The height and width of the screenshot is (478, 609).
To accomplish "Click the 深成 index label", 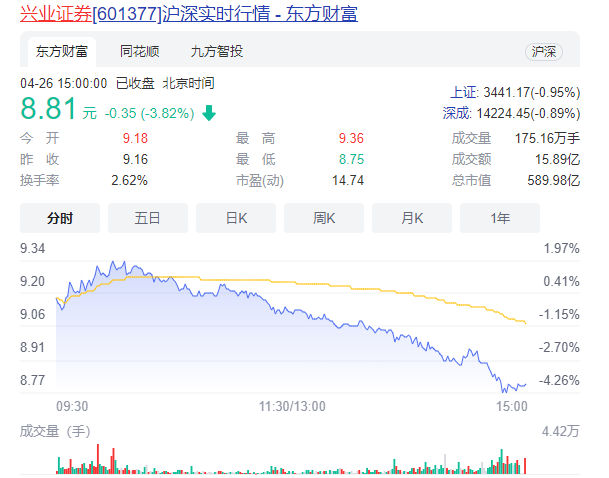I will 457,113.
